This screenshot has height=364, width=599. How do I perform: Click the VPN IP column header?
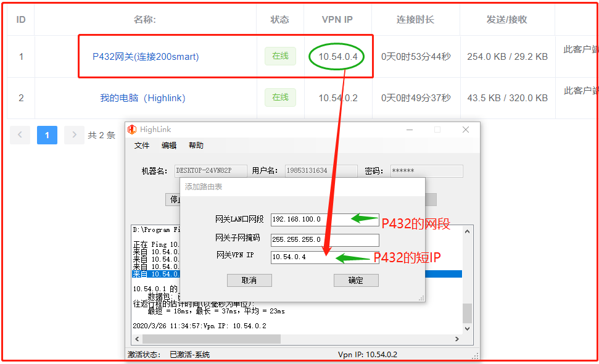click(337, 20)
